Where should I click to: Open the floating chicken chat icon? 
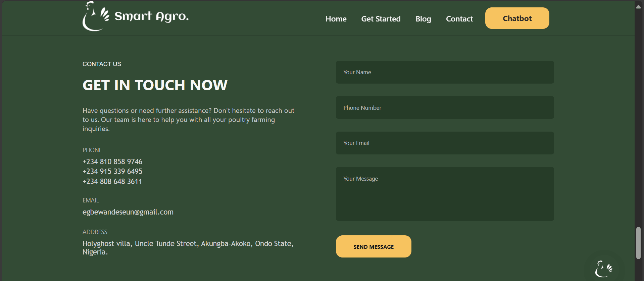coord(604,269)
